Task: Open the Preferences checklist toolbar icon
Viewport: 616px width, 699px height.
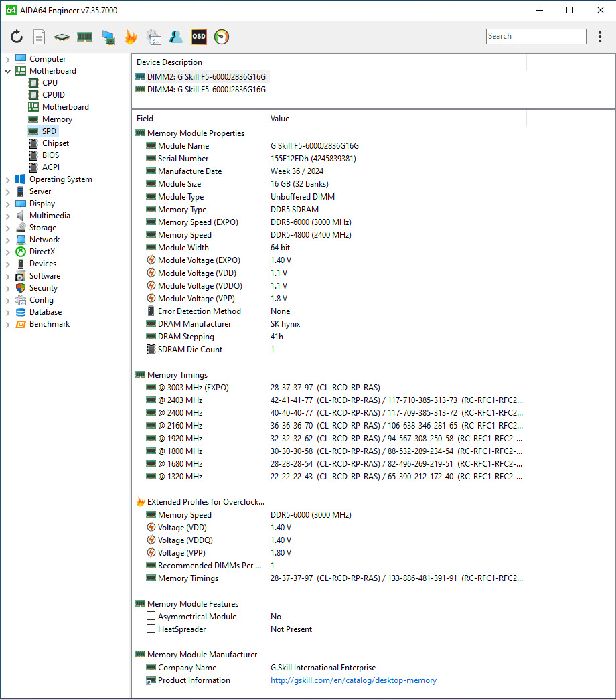Action: click(x=154, y=37)
